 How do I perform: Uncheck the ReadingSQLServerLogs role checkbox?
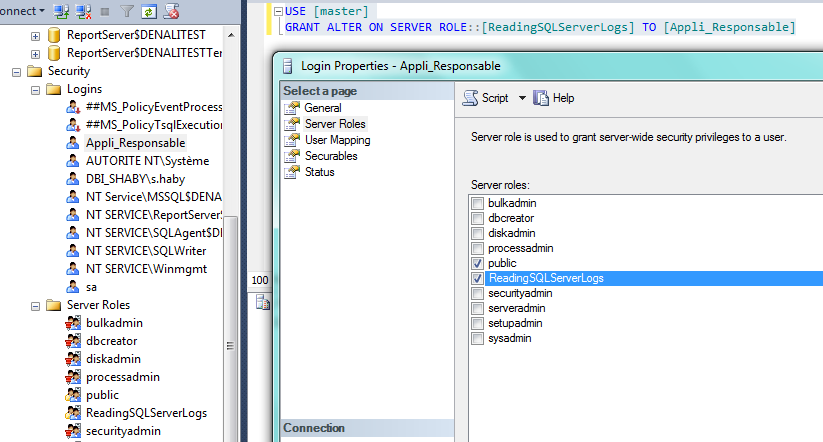click(477, 278)
